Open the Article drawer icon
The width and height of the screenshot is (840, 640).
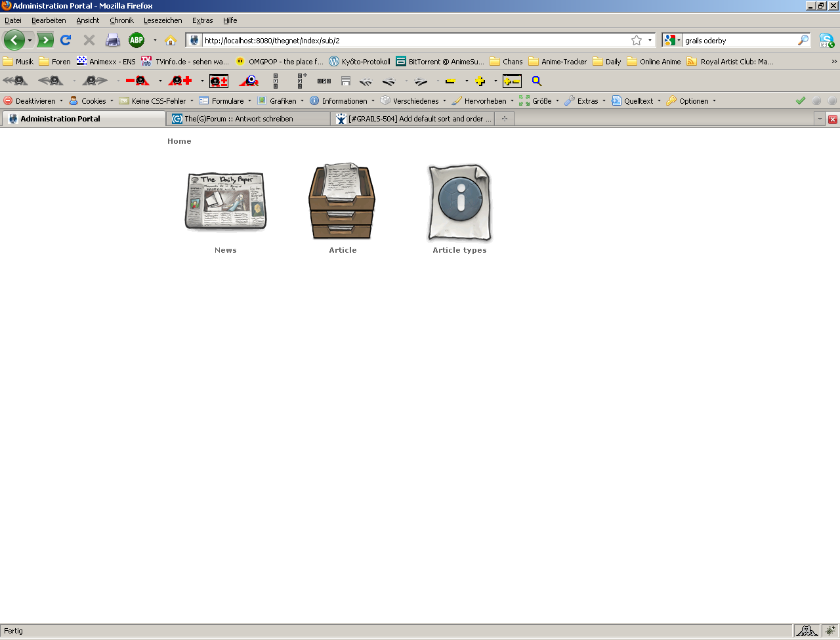342,202
